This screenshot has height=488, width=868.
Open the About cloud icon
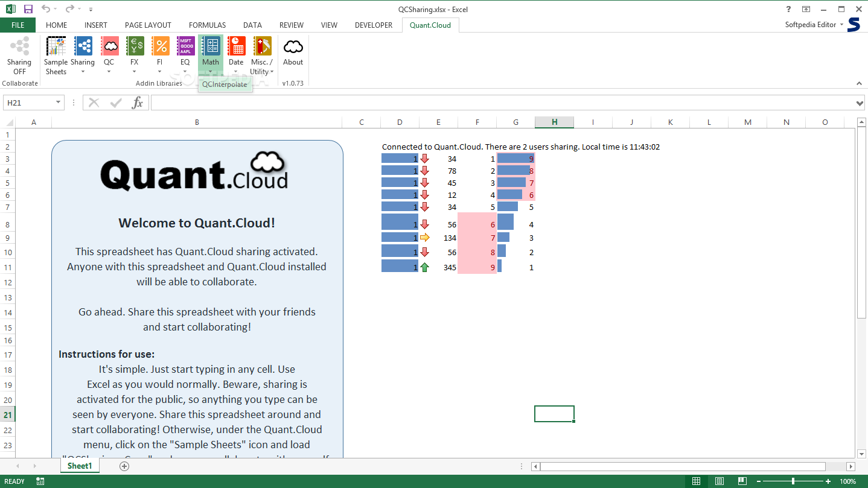(x=293, y=51)
